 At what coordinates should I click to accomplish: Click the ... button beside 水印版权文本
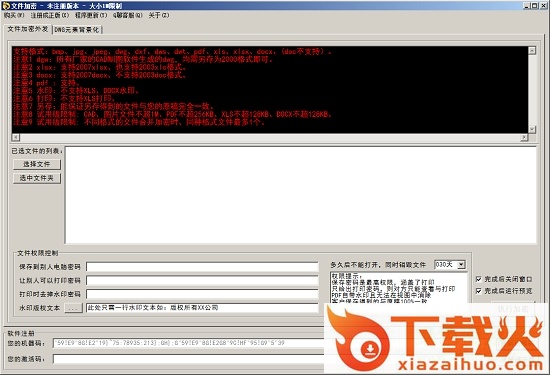(73, 308)
